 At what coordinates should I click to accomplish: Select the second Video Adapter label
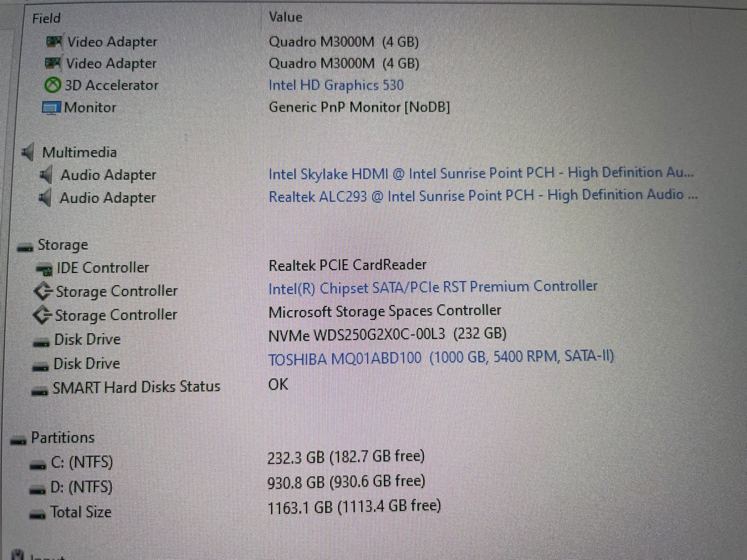[111, 63]
